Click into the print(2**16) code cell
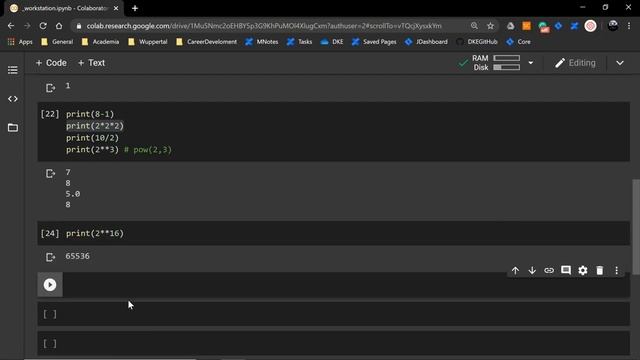The image size is (640, 360). [333, 233]
